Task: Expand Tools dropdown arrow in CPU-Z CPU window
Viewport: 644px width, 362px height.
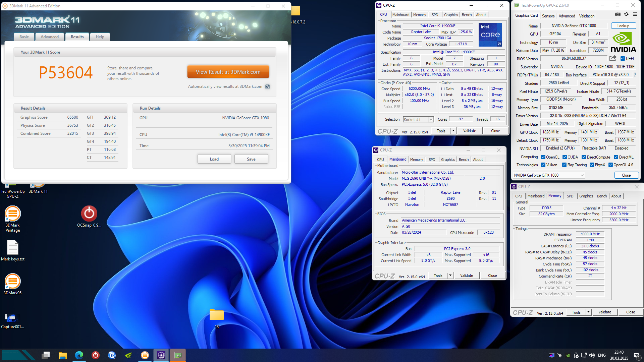Action: click(453, 131)
